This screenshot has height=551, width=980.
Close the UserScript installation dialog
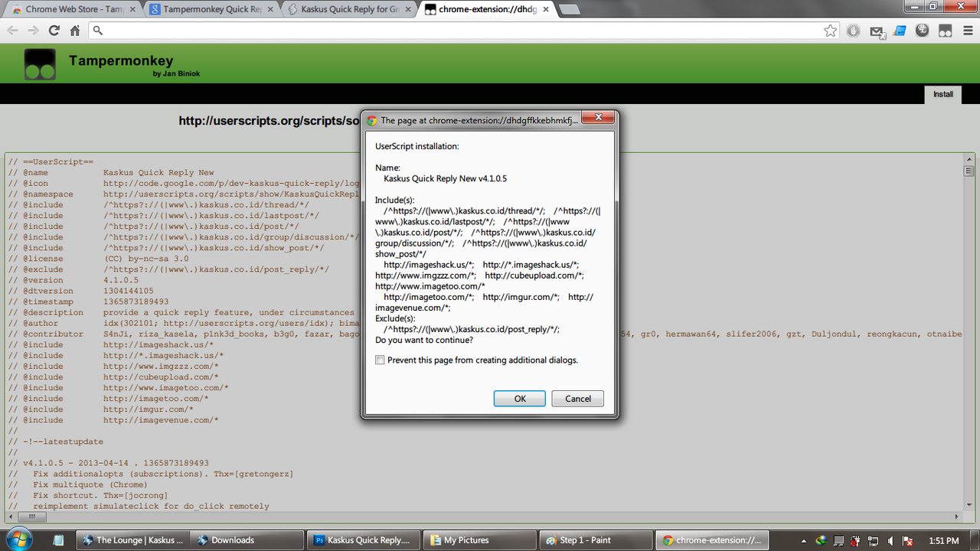[599, 119]
